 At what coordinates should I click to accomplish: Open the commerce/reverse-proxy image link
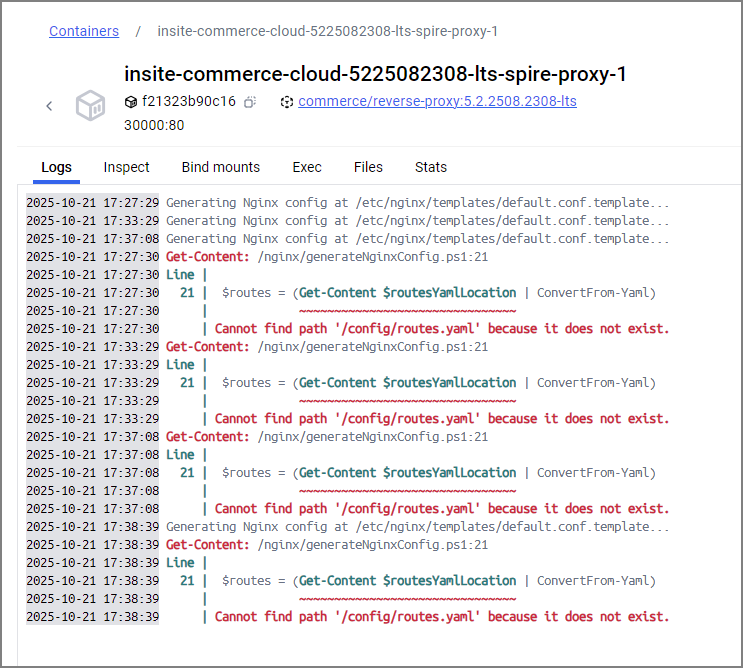click(437, 101)
